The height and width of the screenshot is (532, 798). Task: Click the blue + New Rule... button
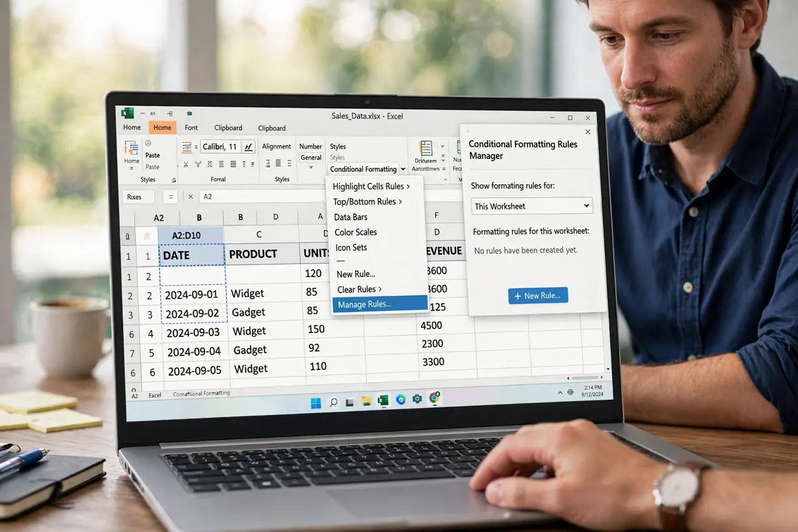538,296
